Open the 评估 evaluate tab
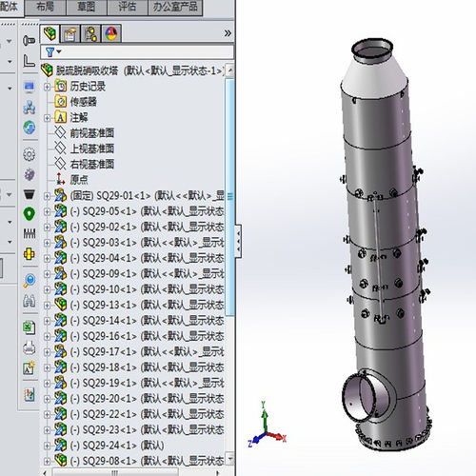 (x=128, y=7)
